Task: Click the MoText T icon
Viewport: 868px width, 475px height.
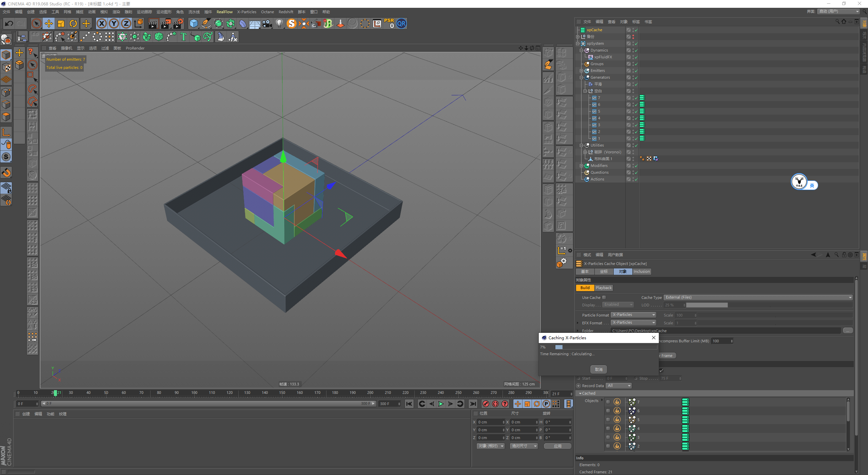Action: (x=183, y=37)
